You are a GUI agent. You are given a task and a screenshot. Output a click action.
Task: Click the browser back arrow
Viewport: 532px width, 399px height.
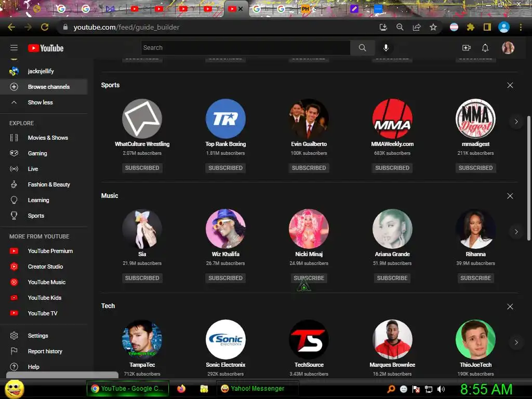pyautogui.click(x=11, y=27)
